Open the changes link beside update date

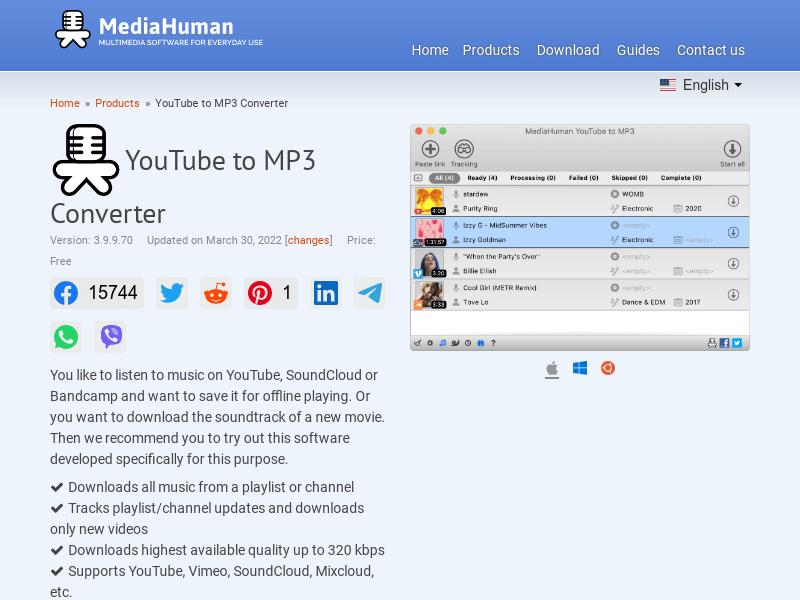pos(308,240)
